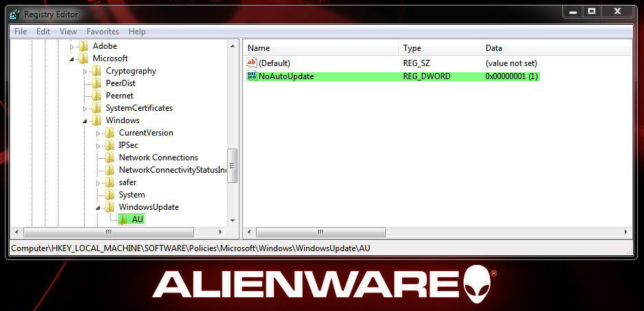The image size is (644, 311).
Task: Click the Network Connections folder icon
Action: click(x=110, y=158)
